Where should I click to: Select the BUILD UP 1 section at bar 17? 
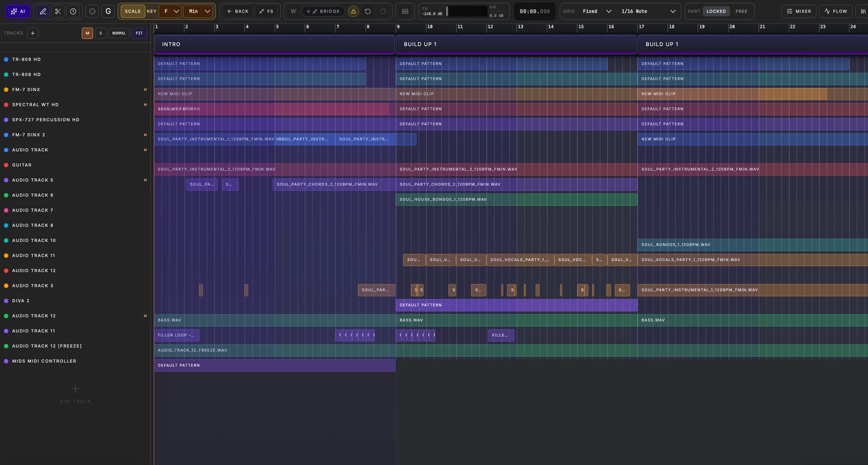(753, 44)
